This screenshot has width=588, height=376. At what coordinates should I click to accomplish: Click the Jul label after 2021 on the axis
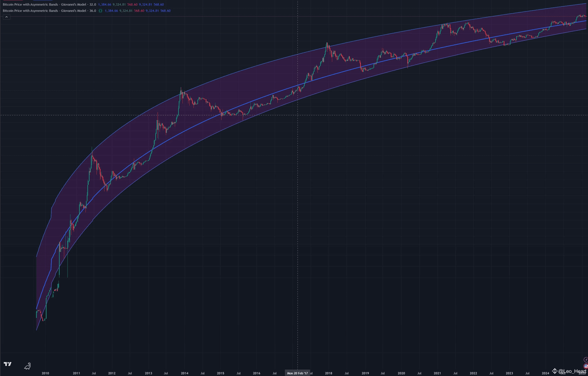tap(456, 373)
